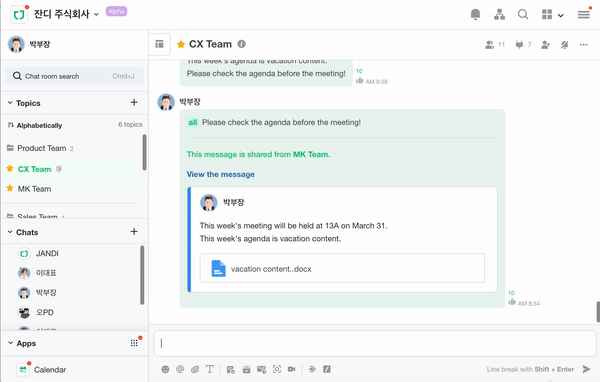
Task: Focus the Chat room search field
Action: coord(74,76)
